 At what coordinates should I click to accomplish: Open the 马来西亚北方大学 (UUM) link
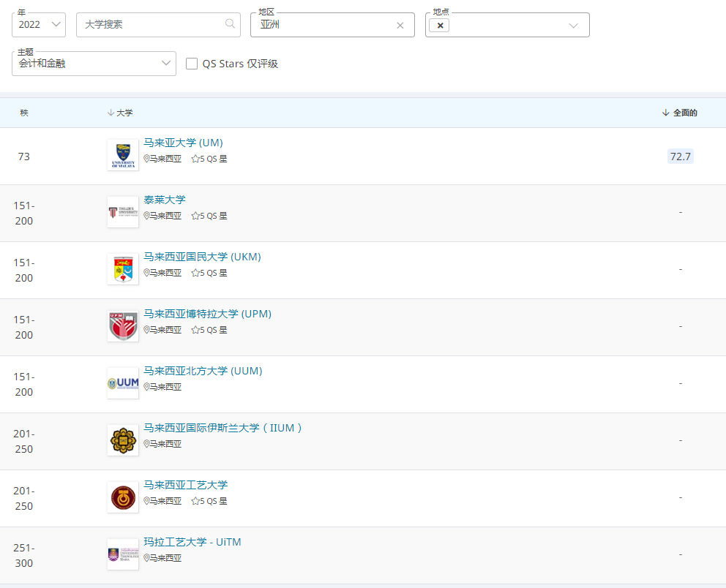point(203,371)
